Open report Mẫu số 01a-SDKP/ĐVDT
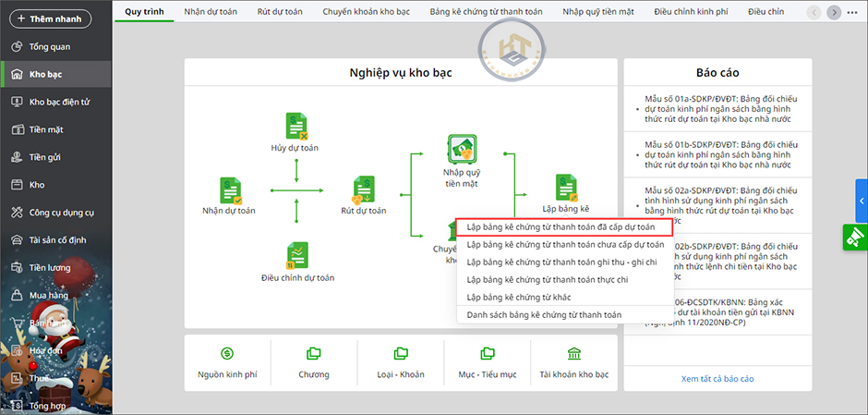Image resolution: width=868 pixels, height=415 pixels. pyautogui.click(x=721, y=109)
